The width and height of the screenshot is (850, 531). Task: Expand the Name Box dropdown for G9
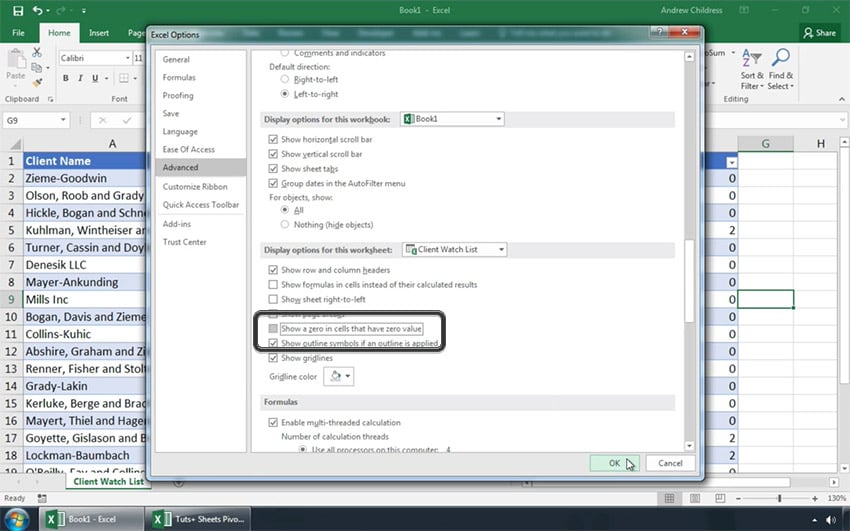pyautogui.click(x=63, y=120)
